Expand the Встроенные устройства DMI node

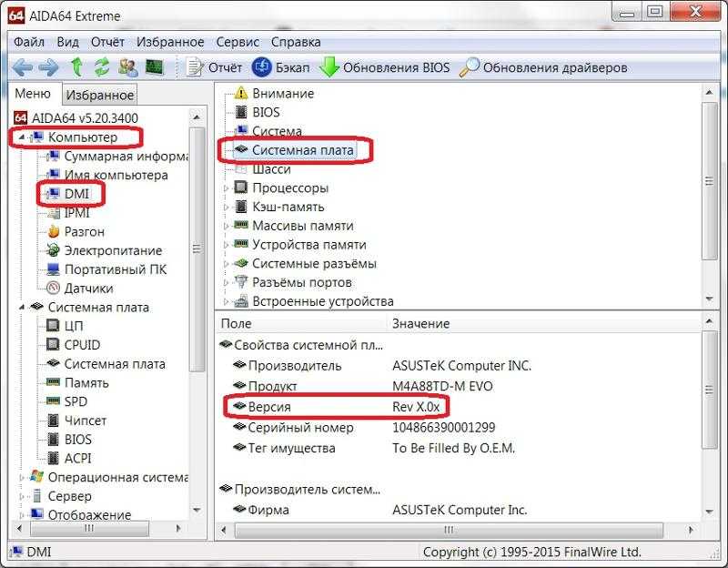pyautogui.click(x=226, y=301)
